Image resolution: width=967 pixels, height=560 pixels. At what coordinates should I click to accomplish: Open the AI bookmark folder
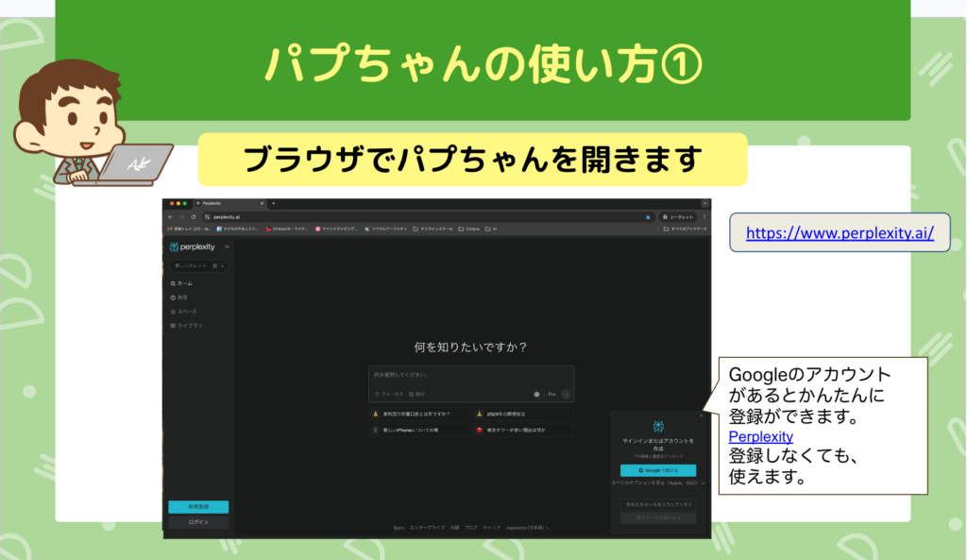tap(491, 229)
